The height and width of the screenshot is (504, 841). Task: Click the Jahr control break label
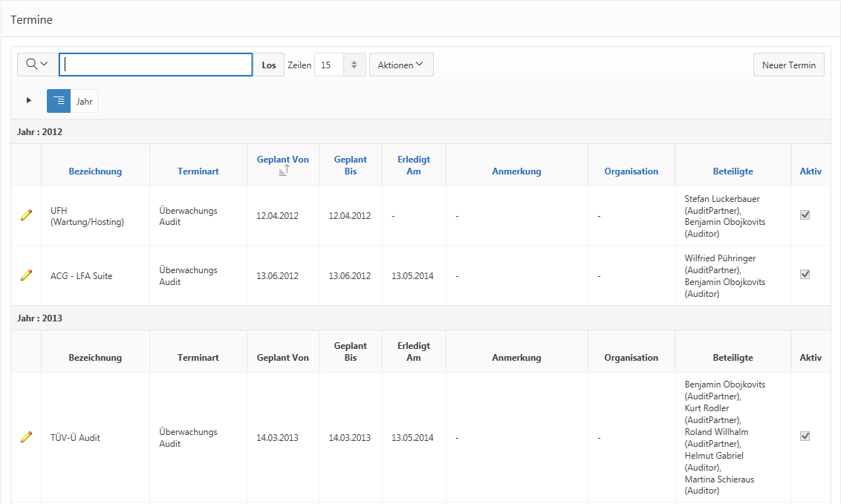click(85, 102)
